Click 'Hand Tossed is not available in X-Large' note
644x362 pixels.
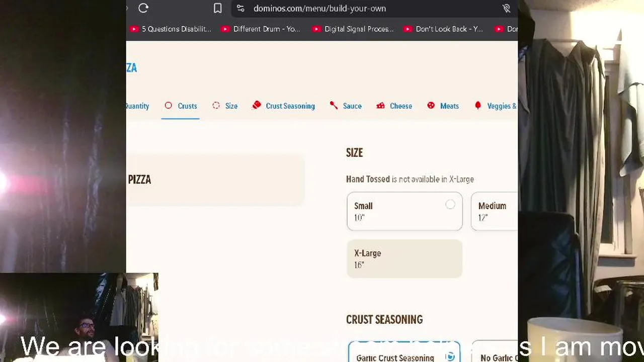pos(410,179)
